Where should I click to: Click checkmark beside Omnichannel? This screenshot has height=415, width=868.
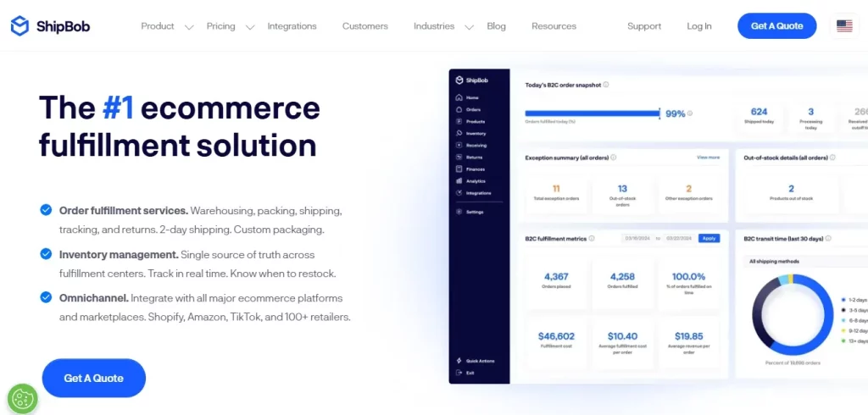coord(46,297)
